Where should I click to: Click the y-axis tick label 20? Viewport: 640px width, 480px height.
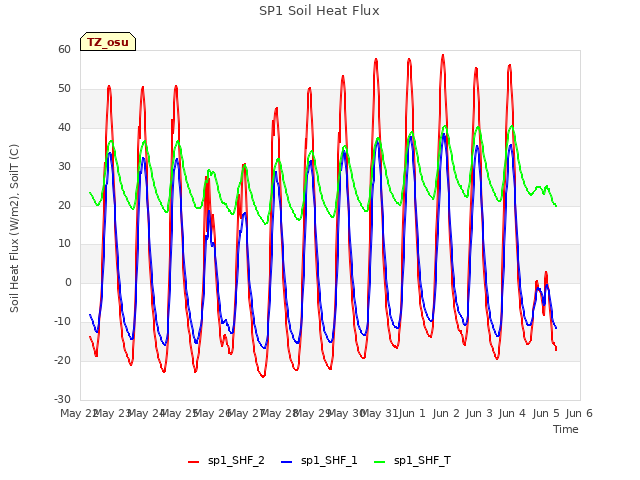[x=64, y=205]
